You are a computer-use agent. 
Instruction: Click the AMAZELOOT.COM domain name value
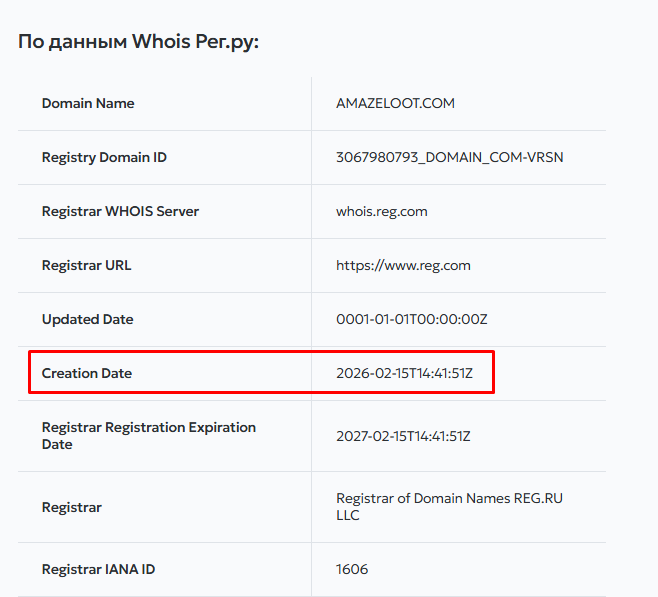(395, 103)
